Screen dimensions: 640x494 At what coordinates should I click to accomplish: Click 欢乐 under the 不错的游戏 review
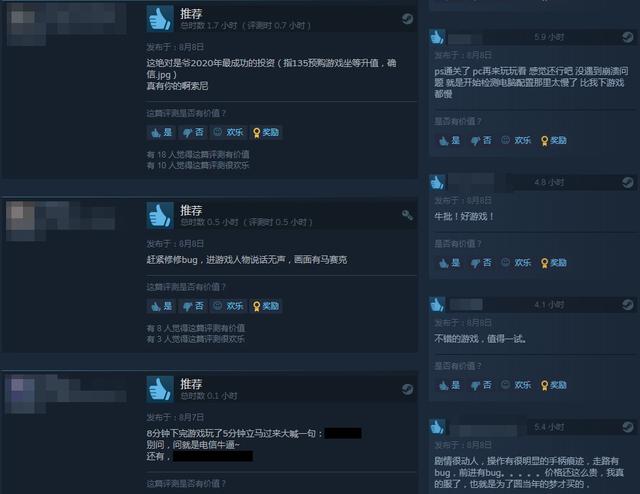[x=517, y=385]
